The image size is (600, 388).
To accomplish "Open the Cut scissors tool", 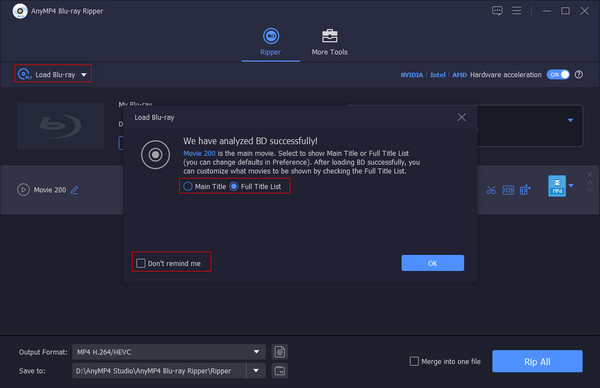I will point(491,190).
